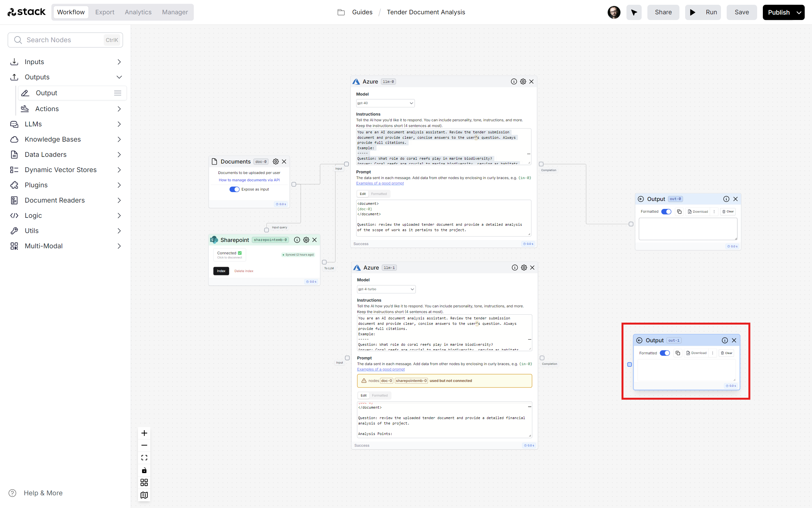Select the Output node item in sidebar
Image resolution: width=812 pixels, height=508 pixels.
72,93
